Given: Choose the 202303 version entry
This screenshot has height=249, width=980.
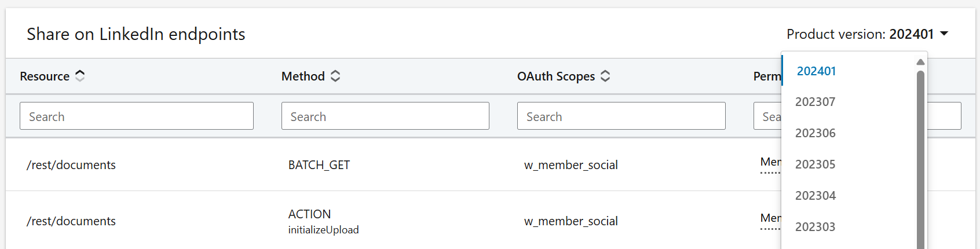Looking at the screenshot, I should tap(815, 227).
